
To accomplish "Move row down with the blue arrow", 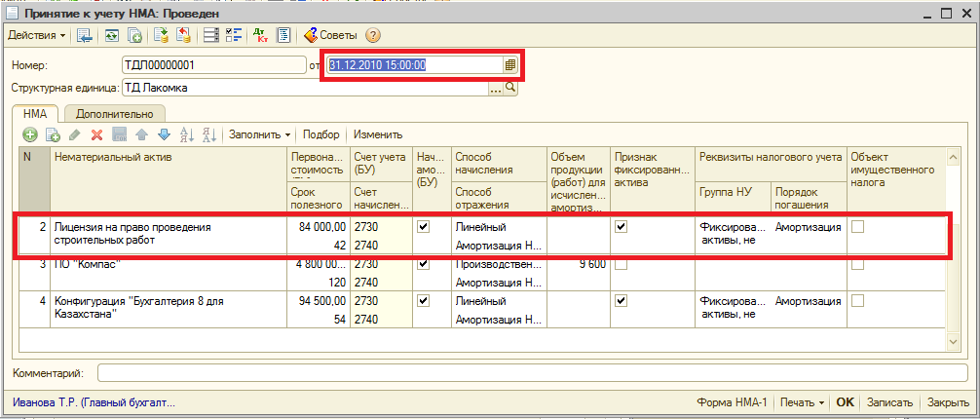I will [164, 134].
